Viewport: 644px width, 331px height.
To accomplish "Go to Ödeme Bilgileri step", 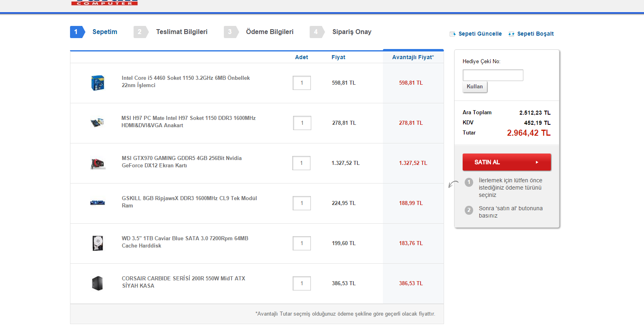I will pyautogui.click(x=270, y=32).
